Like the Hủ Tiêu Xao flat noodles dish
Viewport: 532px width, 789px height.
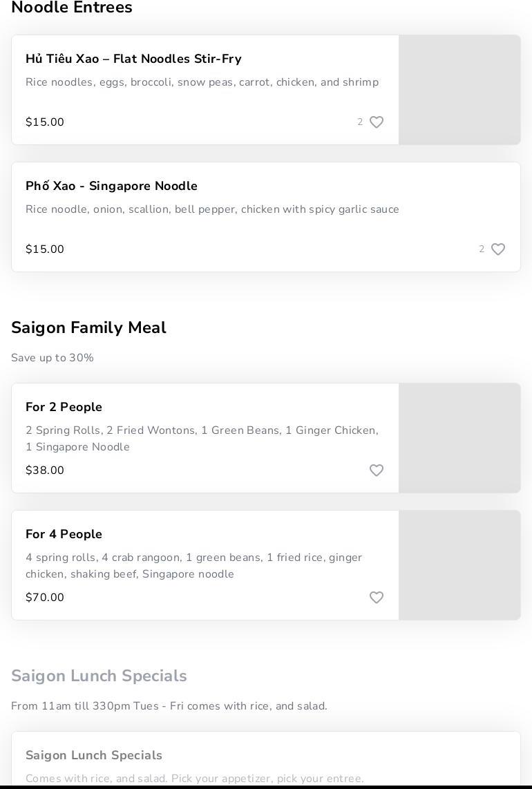point(377,122)
